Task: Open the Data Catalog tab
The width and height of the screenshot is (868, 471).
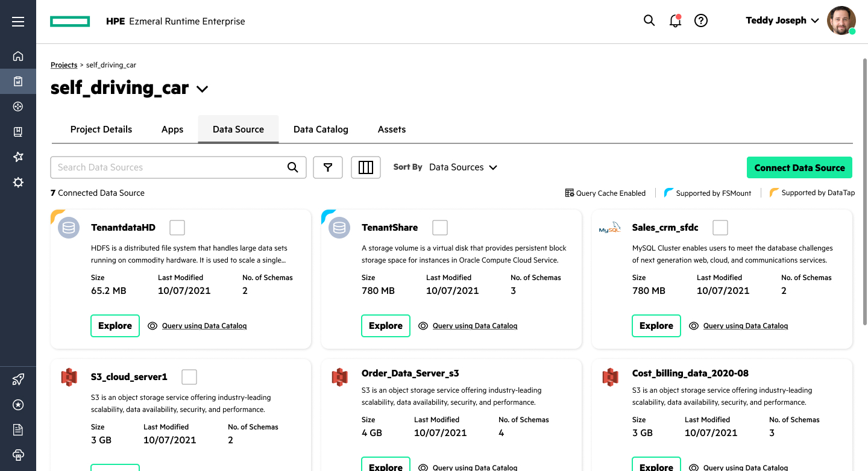Action: pos(321,129)
